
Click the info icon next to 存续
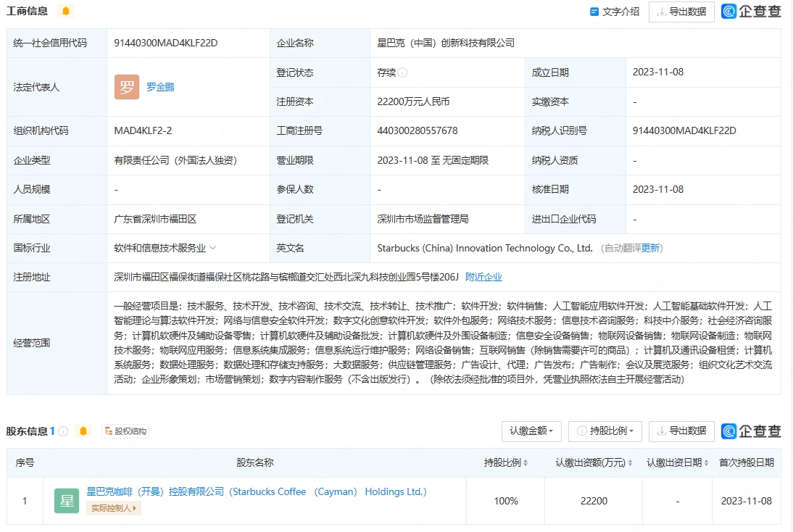click(402, 72)
